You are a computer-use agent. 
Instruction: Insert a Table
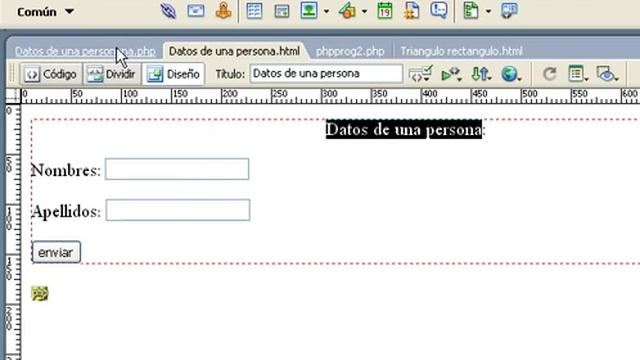point(254,10)
